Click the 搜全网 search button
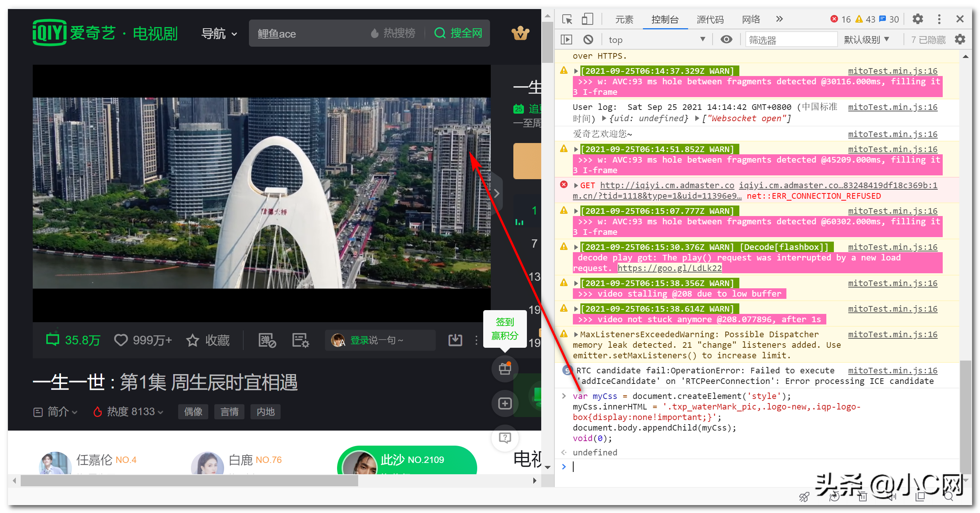The image size is (980, 513). (458, 33)
